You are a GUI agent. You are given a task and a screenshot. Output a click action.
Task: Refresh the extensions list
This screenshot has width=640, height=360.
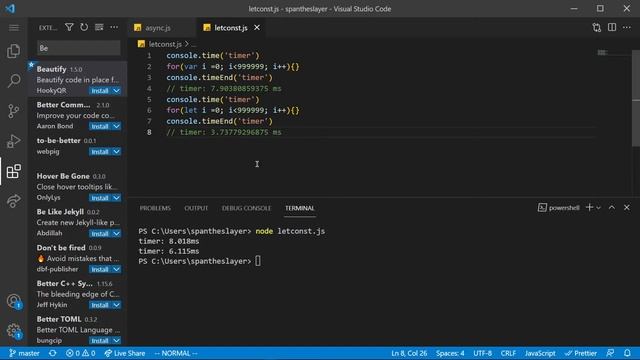pyautogui.click(x=84, y=27)
